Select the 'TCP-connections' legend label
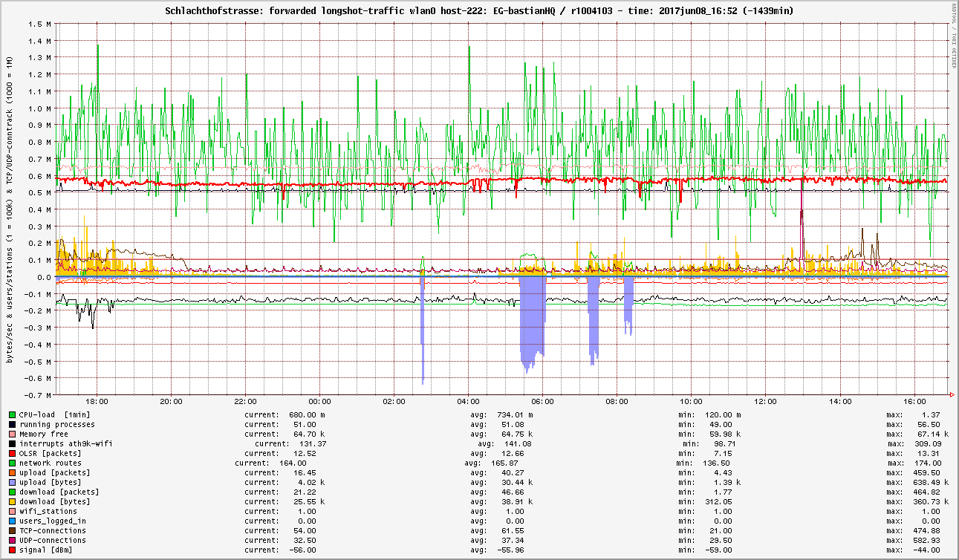Image resolution: width=959 pixels, height=560 pixels. coord(53,530)
